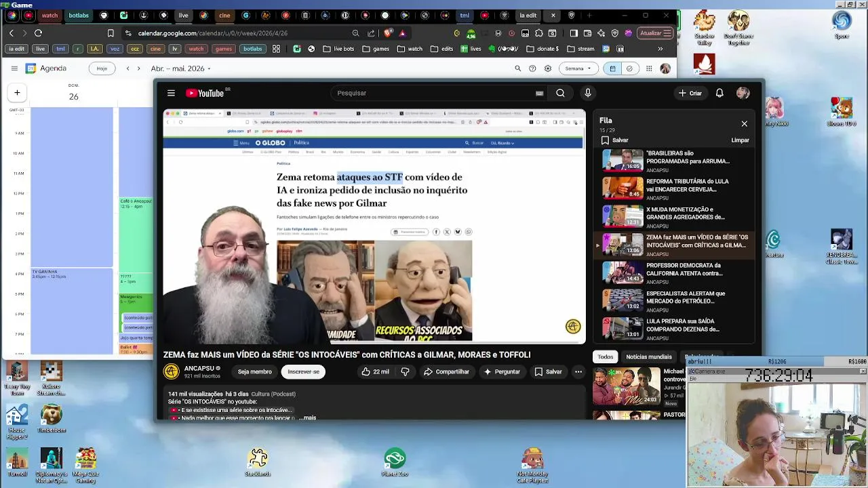This screenshot has height=488, width=868.
Task: Click the Calendar create plus button
Action: click(x=17, y=93)
